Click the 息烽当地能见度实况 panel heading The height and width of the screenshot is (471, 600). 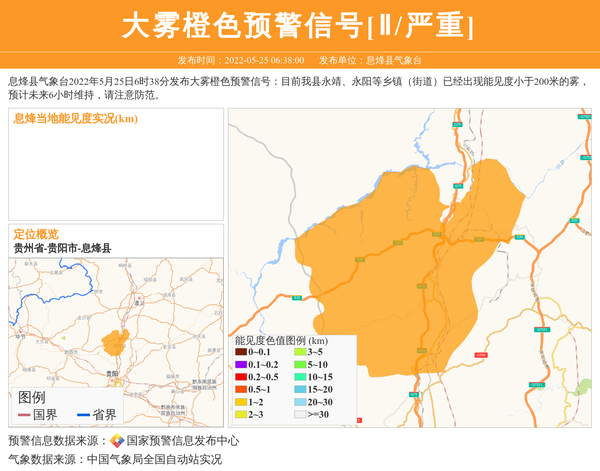click(76, 119)
